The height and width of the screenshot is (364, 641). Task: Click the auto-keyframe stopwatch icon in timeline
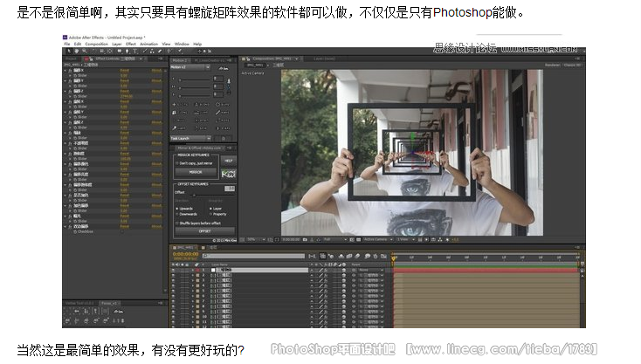376,256
